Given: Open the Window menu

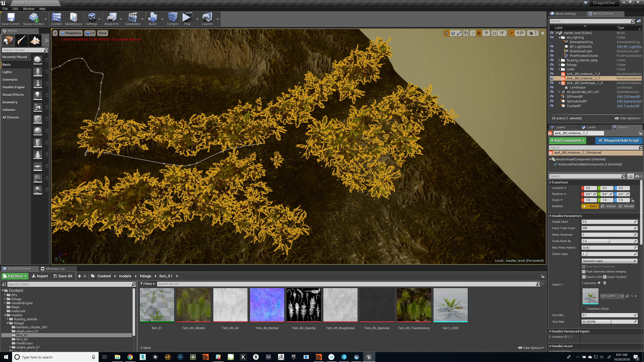Looking at the screenshot, I should point(29,9).
